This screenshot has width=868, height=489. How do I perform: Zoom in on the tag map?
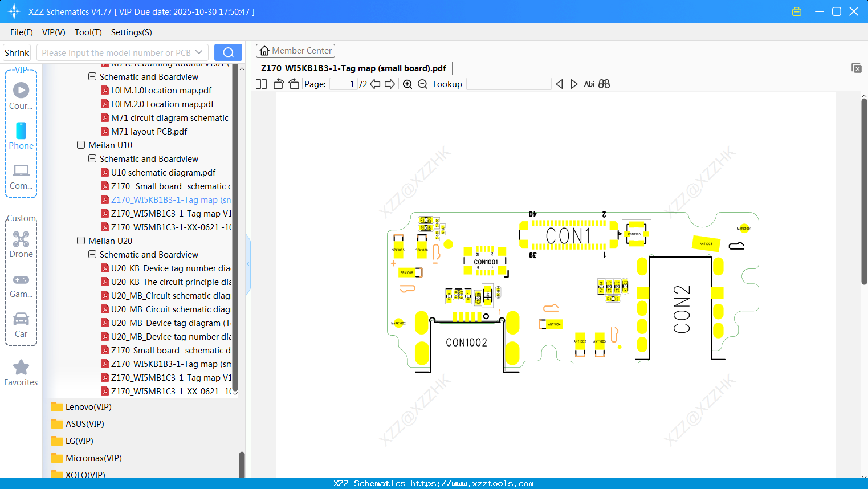pyautogui.click(x=407, y=84)
